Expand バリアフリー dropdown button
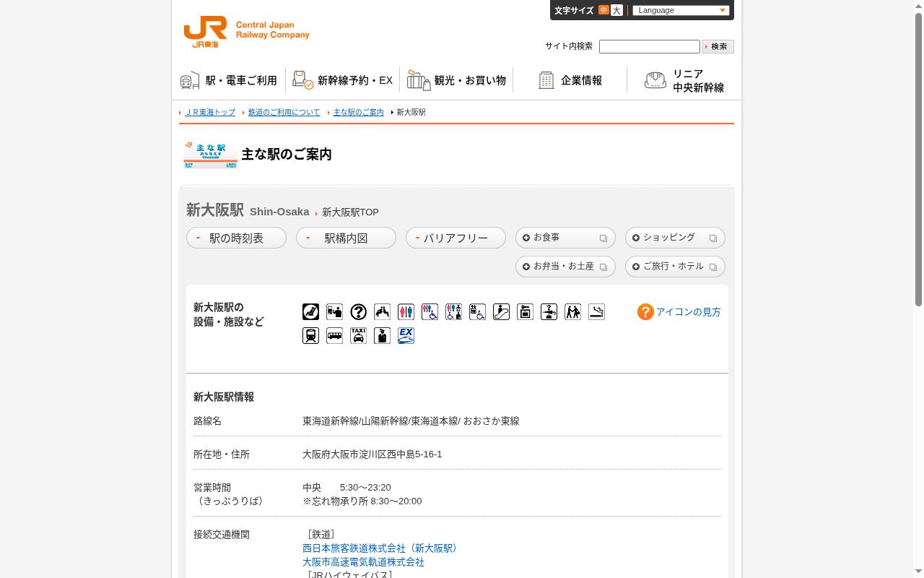This screenshot has width=924, height=578. (x=456, y=238)
